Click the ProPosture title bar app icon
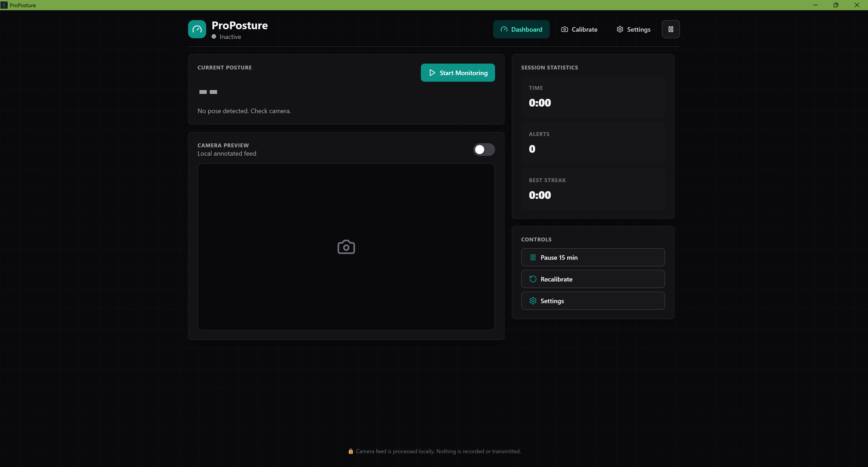Viewport: 868px width, 467px height. tap(4, 5)
